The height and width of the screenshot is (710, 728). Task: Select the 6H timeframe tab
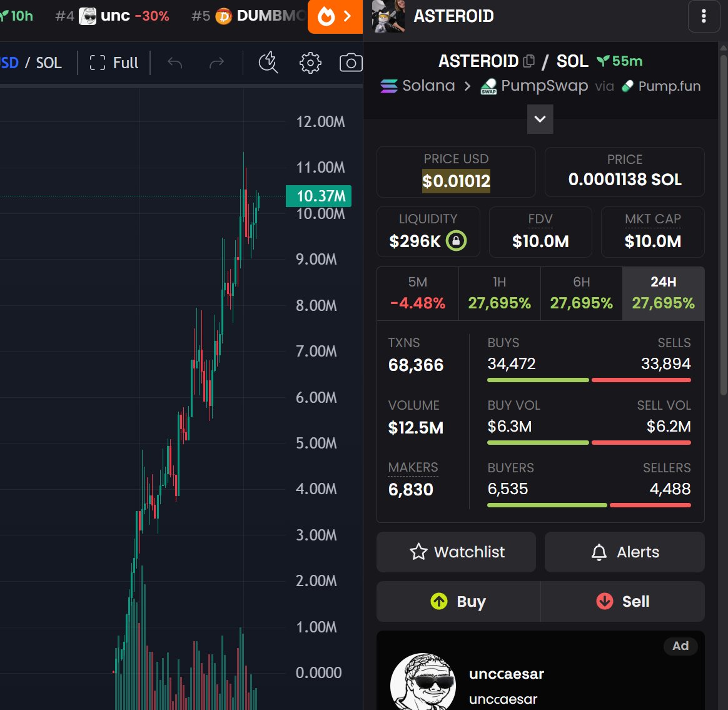coord(581,293)
